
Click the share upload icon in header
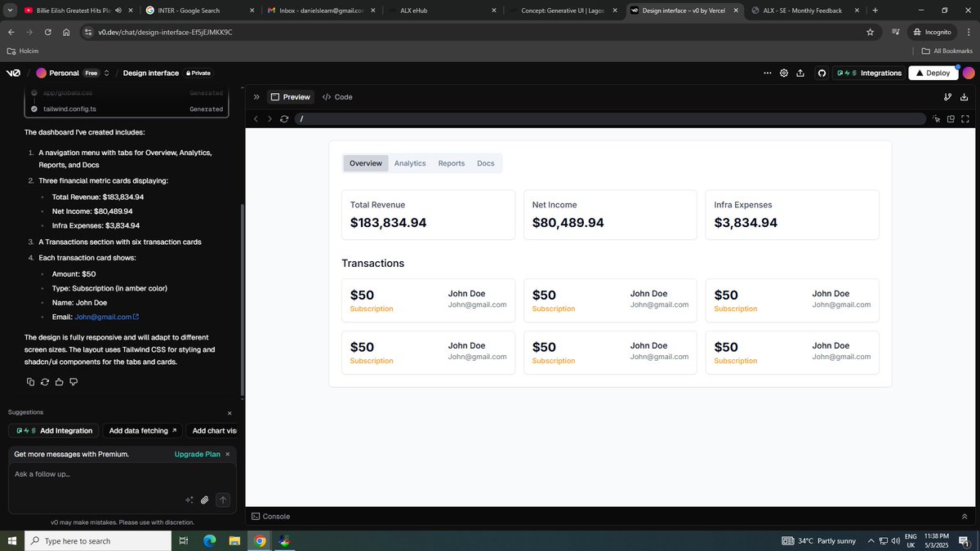pos(800,73)
